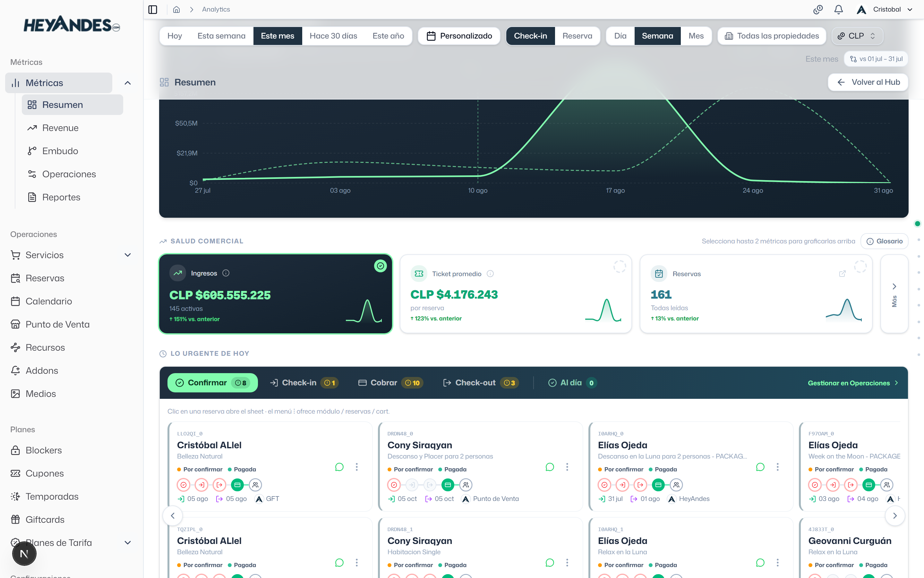Open the CLP currency dropdown

(x=857, y=36)
